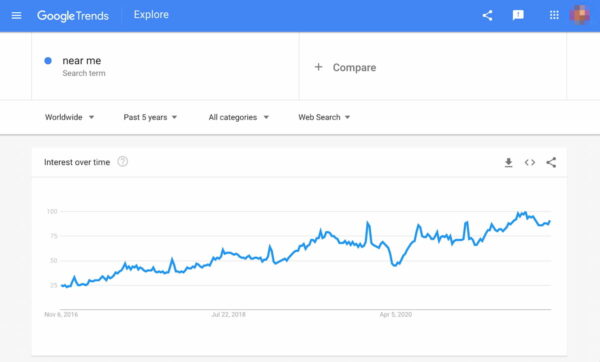Click the plus icon beside Compare
600x362 pixels.
318,67
